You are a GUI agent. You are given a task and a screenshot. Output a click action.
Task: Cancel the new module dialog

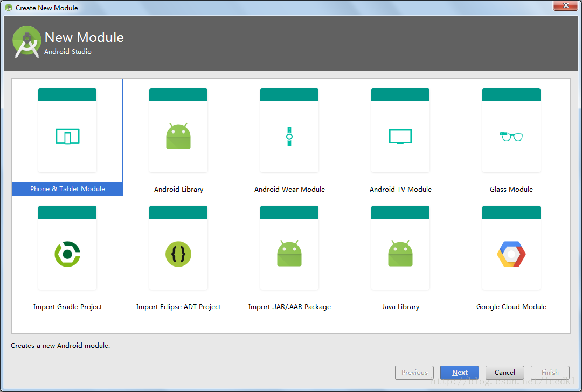point(505,372)
